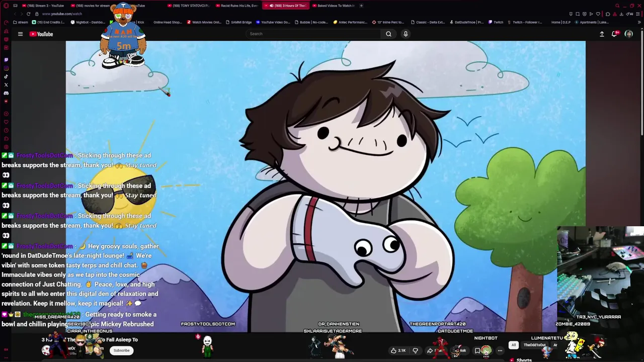Open the Apartments | Lake bookmark

(x=592, y=22)
